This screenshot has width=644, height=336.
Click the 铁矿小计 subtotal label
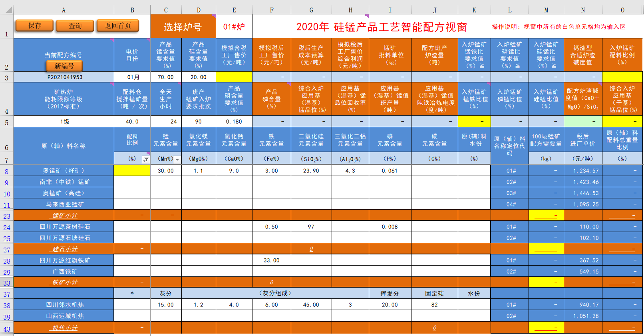point(64,282)
